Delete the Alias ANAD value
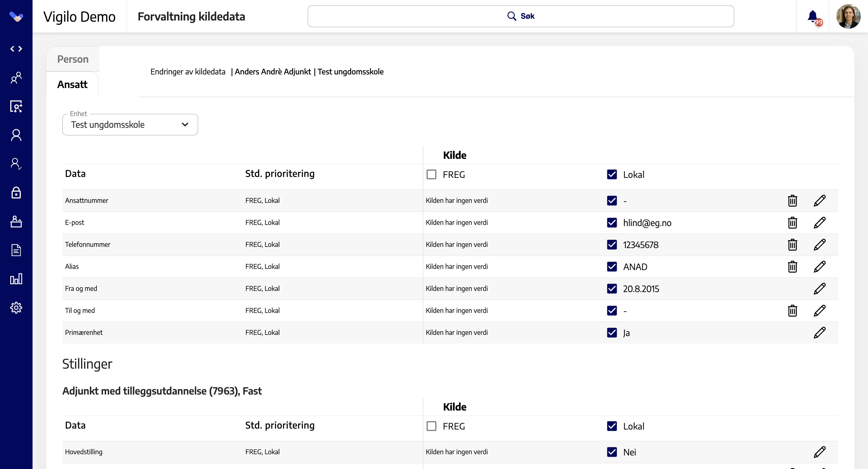Viewport: 868px width, 469px height. click(793, 266)
